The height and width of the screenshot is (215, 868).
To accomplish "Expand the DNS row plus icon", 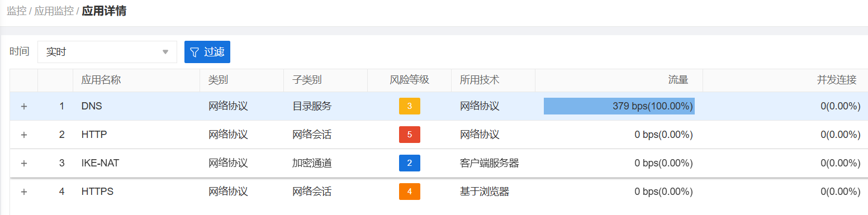I will 24,106.
